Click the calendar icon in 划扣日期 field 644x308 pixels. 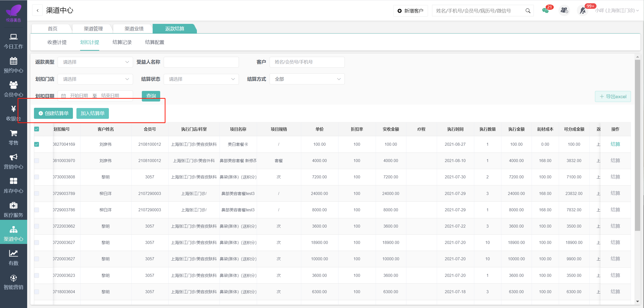[63, 96]
